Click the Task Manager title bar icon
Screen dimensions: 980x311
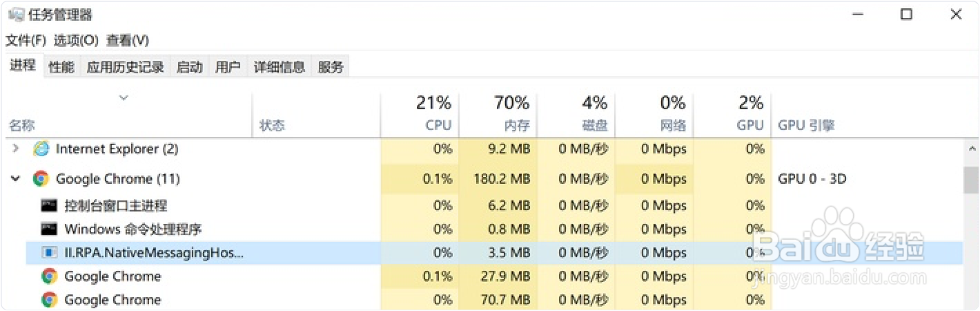[x=17, y=15]
